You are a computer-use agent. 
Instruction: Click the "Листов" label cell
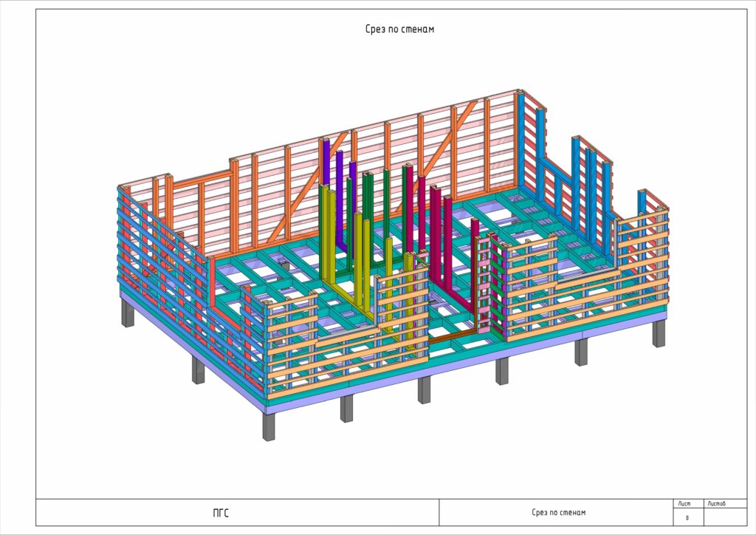716,503
